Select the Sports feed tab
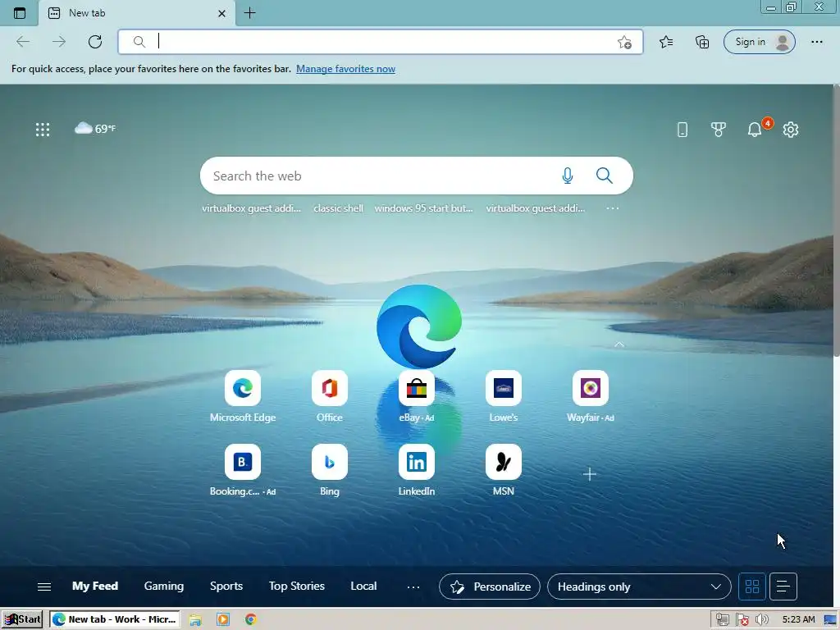 tap(226, 586)
